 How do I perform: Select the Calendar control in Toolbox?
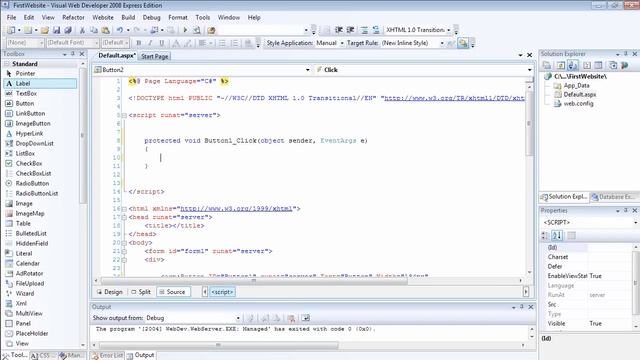click(x=27, y=263)
